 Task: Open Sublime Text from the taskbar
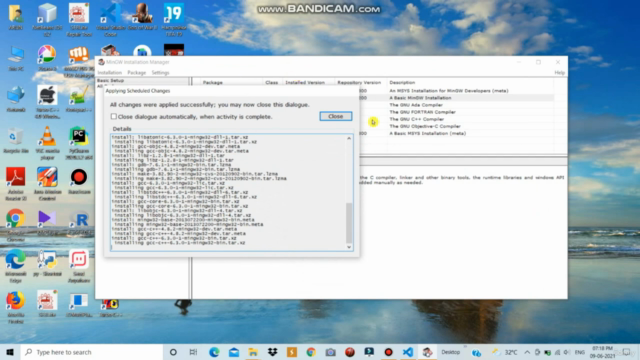coord(291,352)
